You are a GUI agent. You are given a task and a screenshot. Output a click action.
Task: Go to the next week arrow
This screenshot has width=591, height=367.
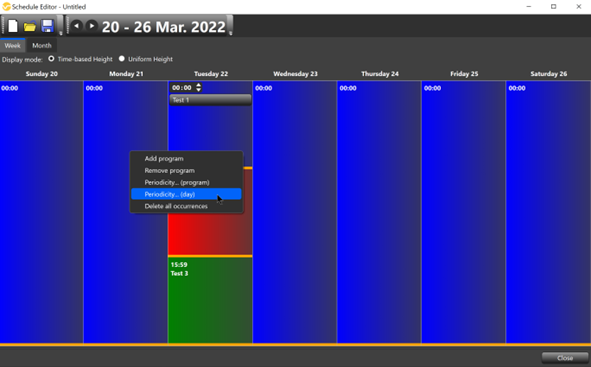(91, 26)
